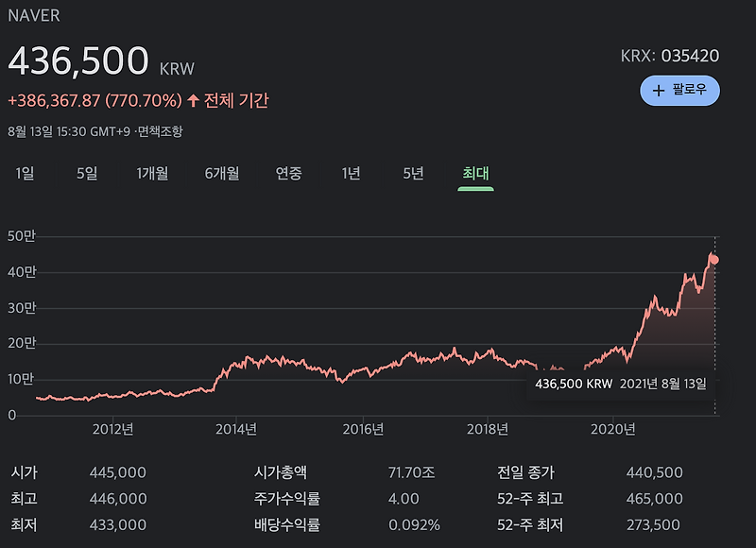Click the 최저 value 433,000
The width and height of the screenshot is (756, 548).
click(117, 525)
